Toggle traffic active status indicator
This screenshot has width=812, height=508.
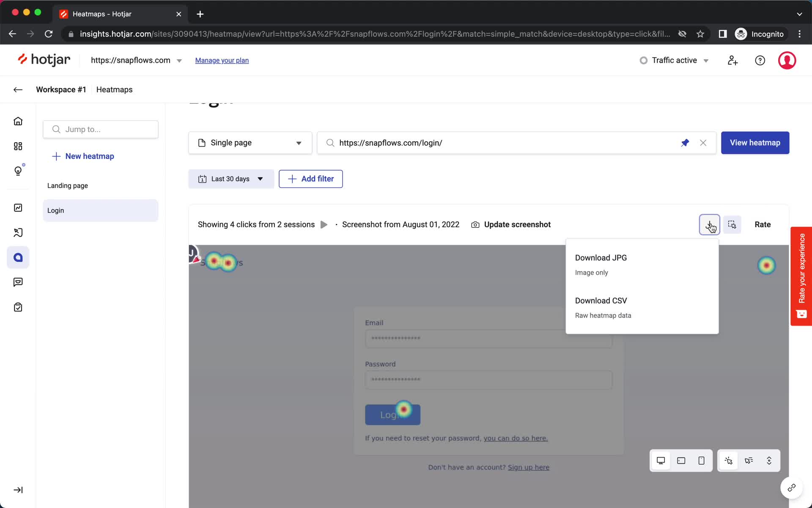point(674,60)
